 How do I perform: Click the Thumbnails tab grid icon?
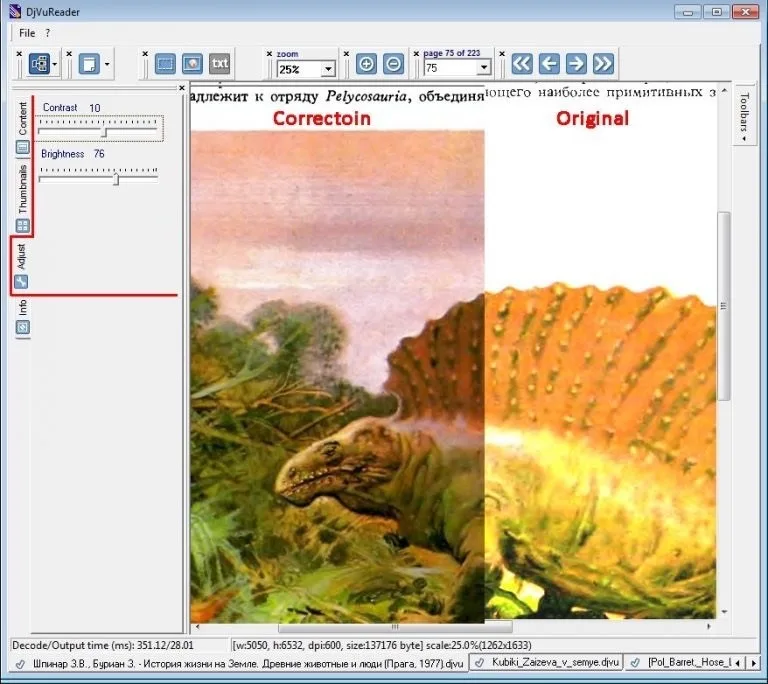pyautogui.click(x=23, y=226)
